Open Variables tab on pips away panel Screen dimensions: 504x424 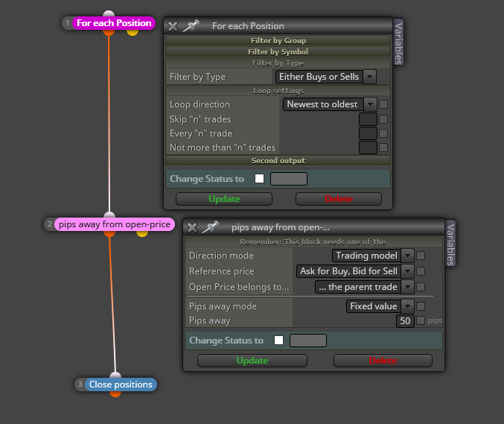(450, 244)
